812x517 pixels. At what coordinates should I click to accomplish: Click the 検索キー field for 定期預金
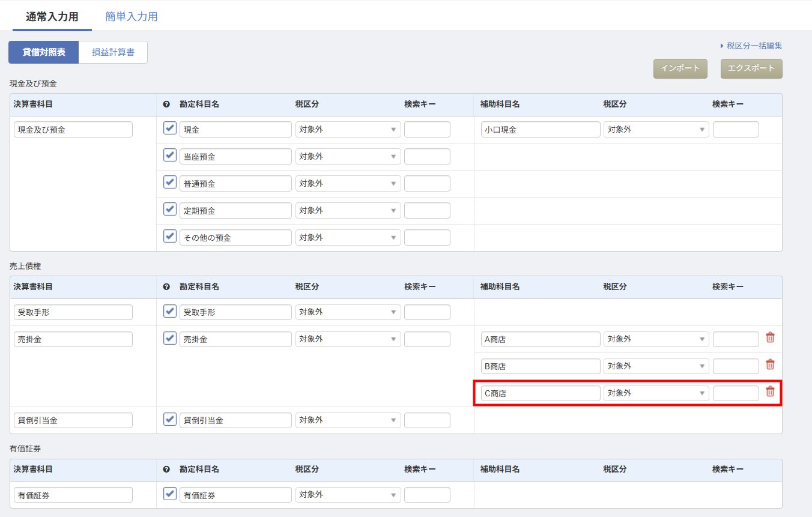click(427, 211)
